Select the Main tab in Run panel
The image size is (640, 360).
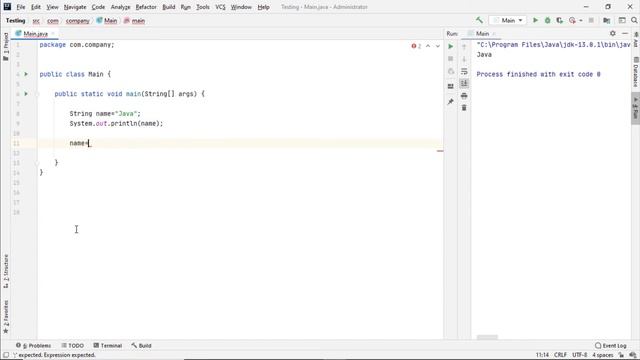point(482,33)
